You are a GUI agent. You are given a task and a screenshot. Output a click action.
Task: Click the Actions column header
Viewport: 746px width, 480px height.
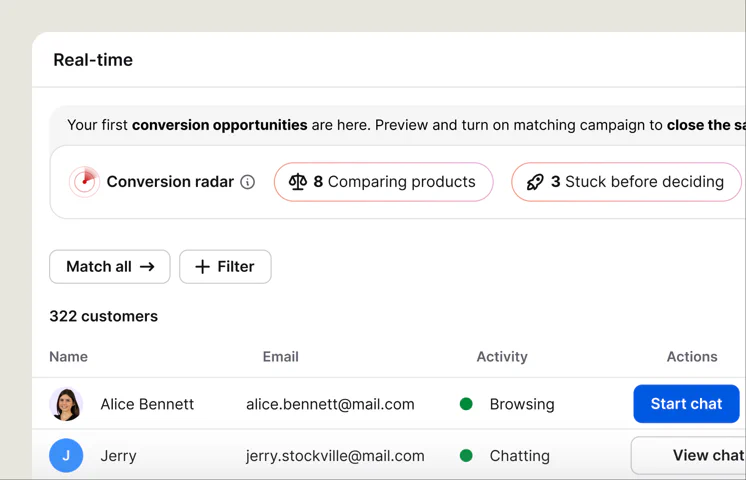coord(692,357)
